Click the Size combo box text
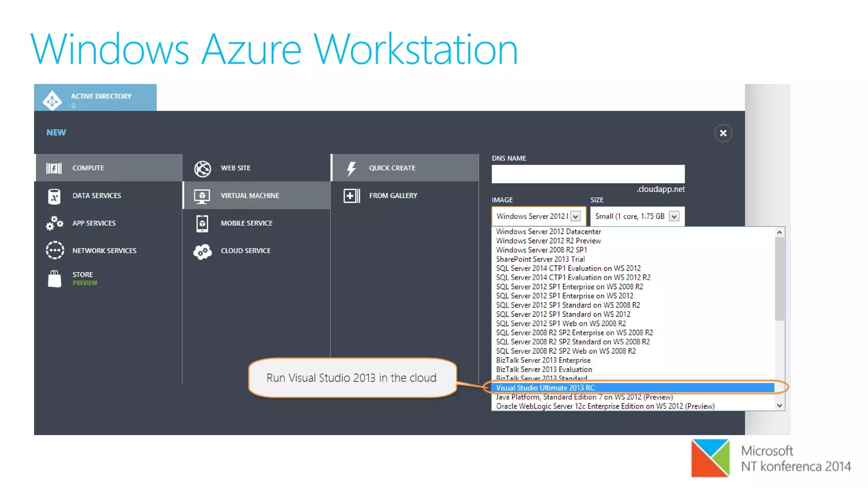This screenshot has height=488, width=868. click(x=629, y=216)
